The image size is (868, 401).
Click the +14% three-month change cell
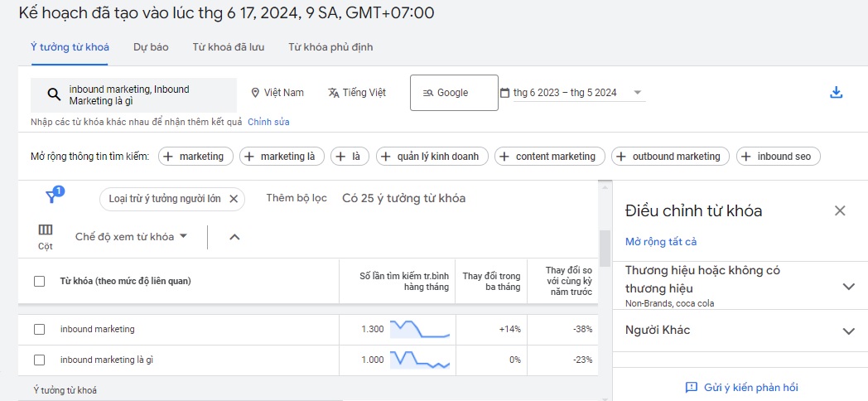[509, 329]
